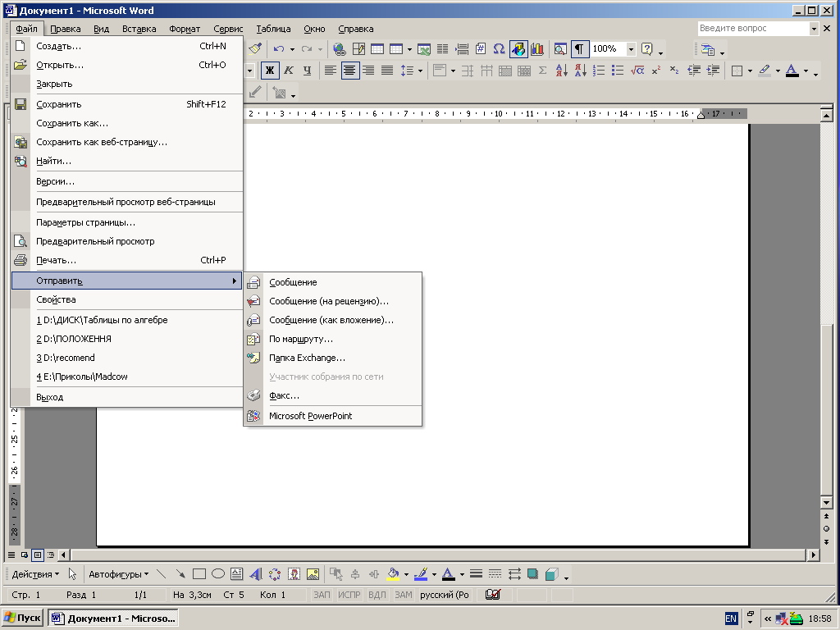This screenshot has height=630, width=840.
Task: Click the Insert chart bar graph icon
Action: (x=536, y=49)
